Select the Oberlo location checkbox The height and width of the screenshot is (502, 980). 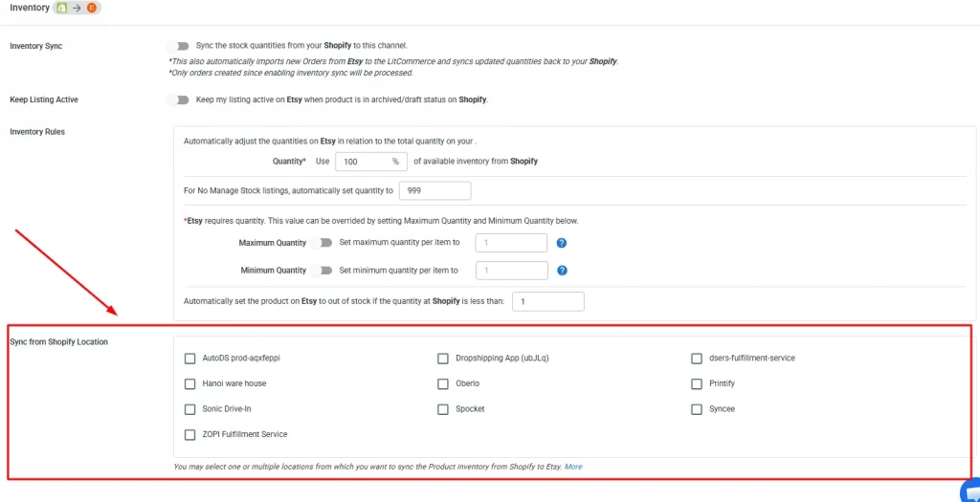pyautogui.click(x=443, y=384)
